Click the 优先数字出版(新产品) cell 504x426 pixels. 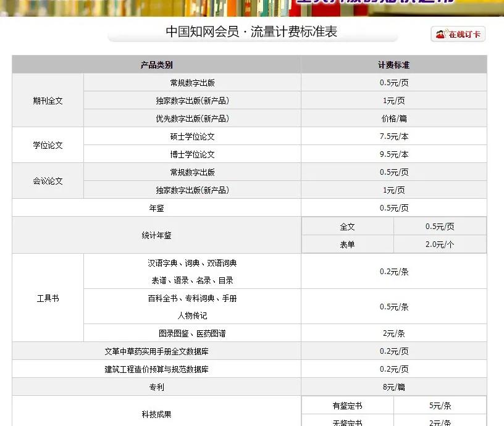pos(192,119)
